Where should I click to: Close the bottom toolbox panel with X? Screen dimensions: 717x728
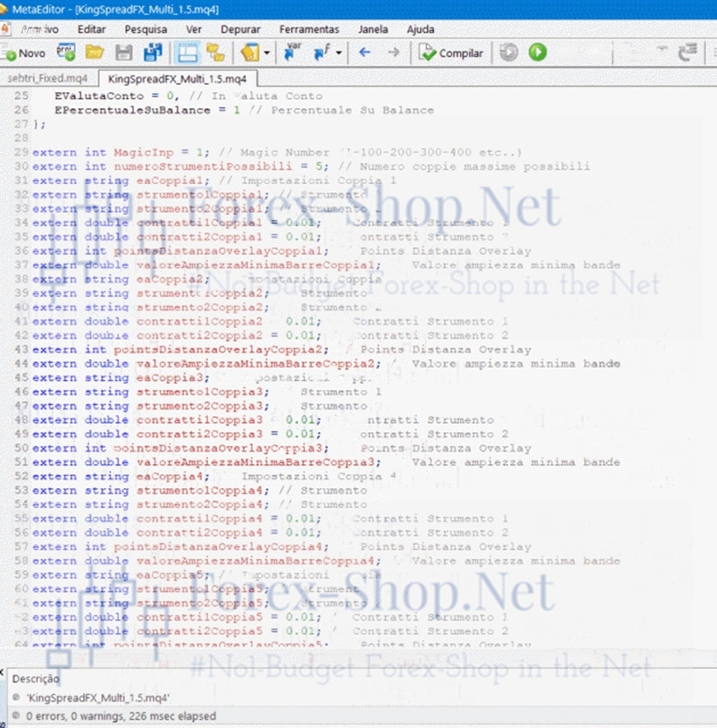tap(2, 672)
